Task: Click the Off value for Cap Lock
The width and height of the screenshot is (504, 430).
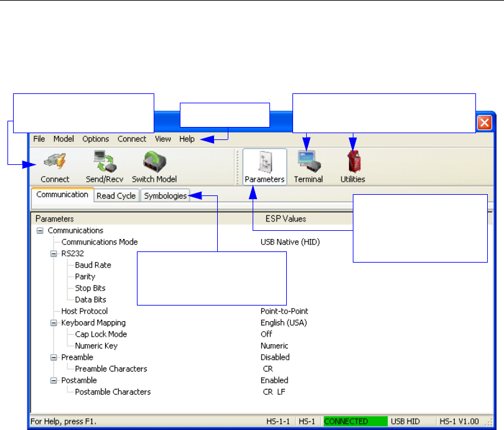Action: [x=266, y=334]
